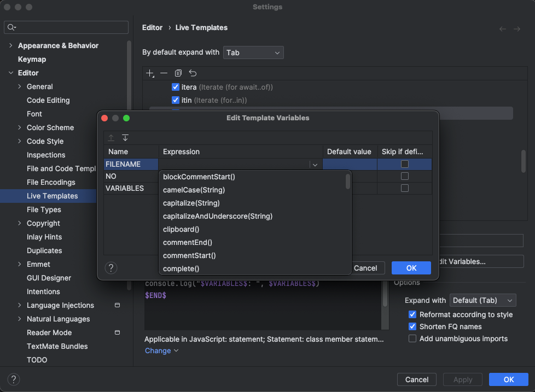Click the Change applicable contexts link
This screenshot has height=392, width=535.
pyautogui.click(x=161, y=351)
